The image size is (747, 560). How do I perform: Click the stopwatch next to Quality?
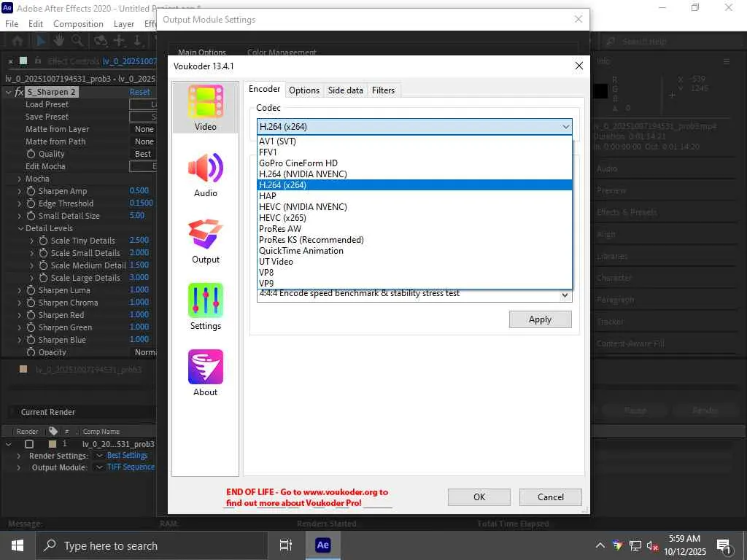(x=31, y=154)
